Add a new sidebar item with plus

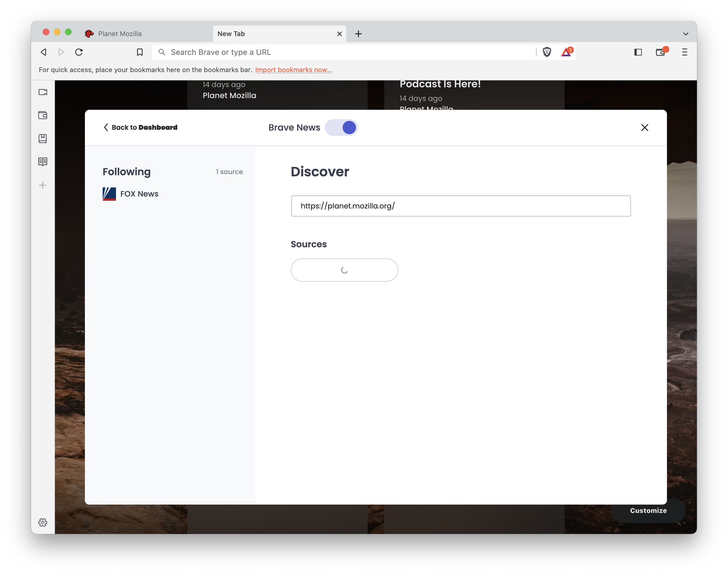[43, 185]
